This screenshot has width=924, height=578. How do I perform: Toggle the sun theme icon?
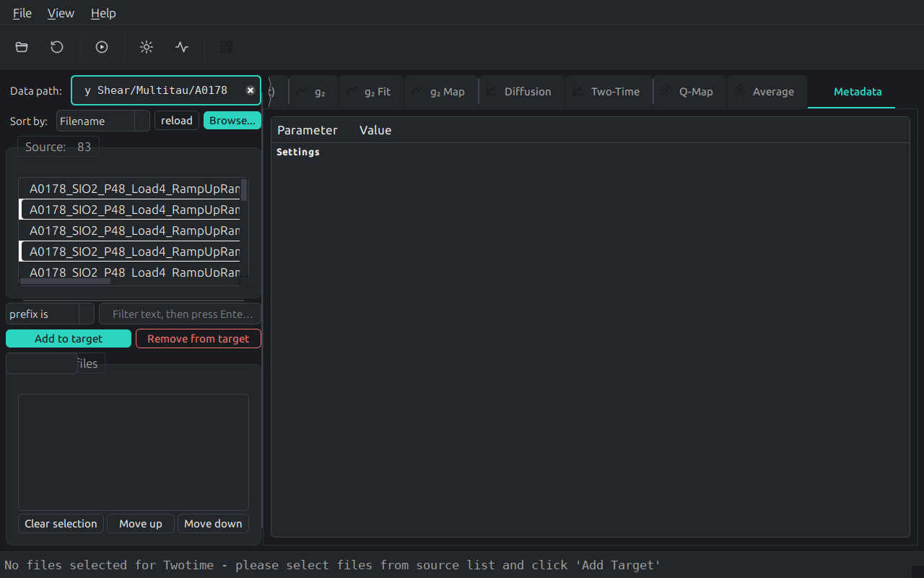(147, 47)
